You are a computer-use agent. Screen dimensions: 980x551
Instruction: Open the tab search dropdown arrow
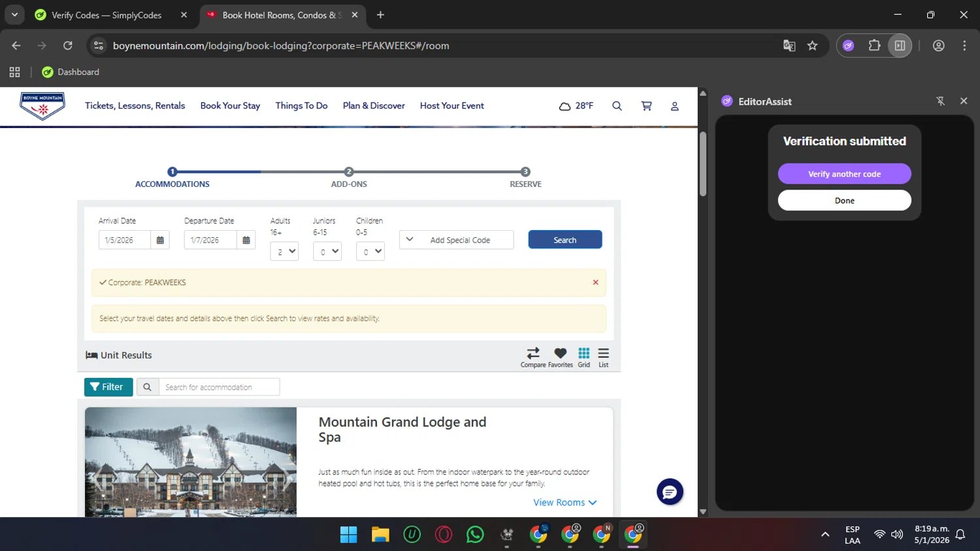pos(14,14)
